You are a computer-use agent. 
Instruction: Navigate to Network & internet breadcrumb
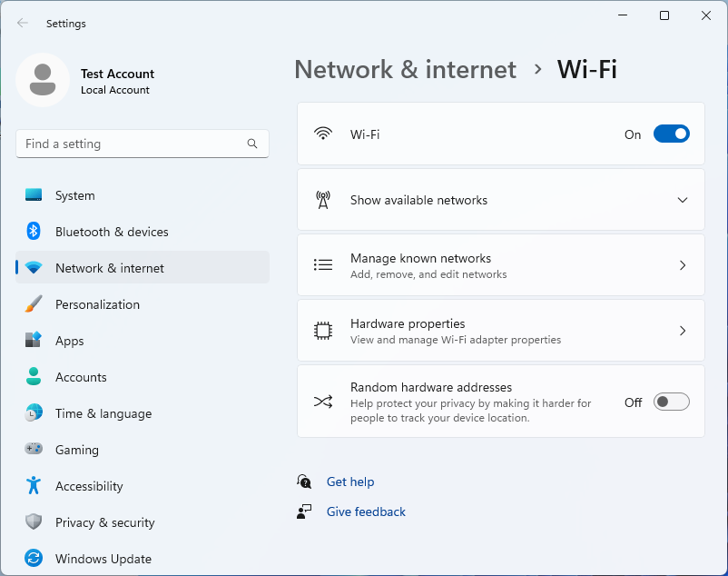pyautogui.click(x=406, y=70)
